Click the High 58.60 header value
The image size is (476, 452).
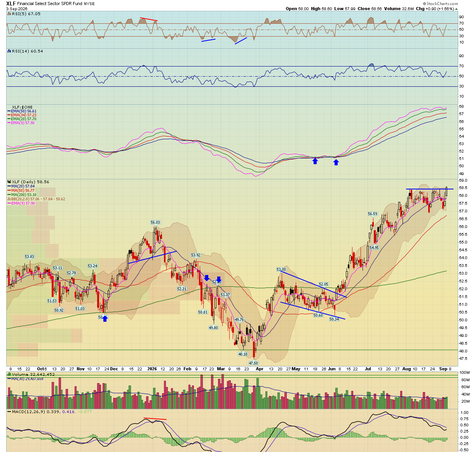tap(321, 9)
